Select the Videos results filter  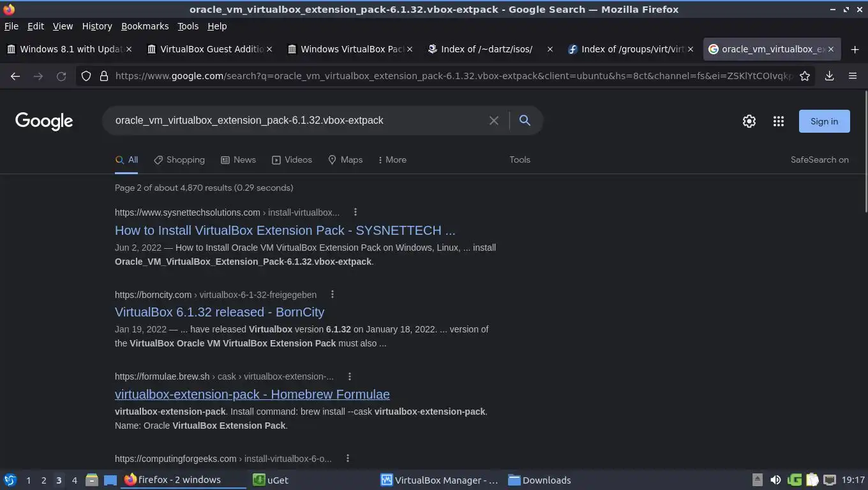[x=292, y=160]
